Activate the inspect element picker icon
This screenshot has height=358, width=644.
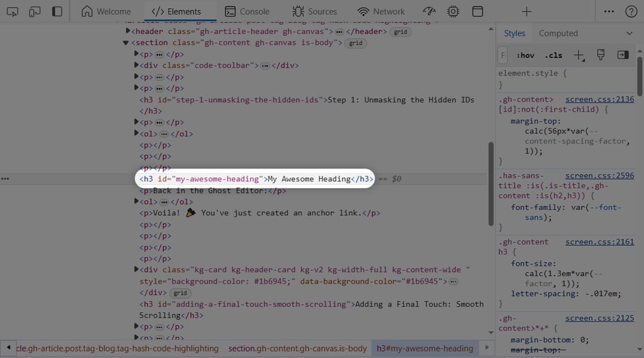click(12, 12)
